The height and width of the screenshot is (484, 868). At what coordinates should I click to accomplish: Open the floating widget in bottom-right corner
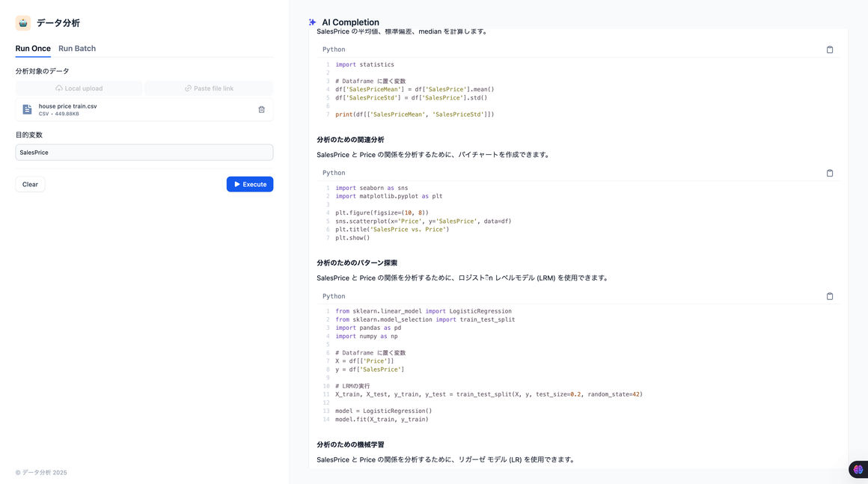(x=858, y=469)
